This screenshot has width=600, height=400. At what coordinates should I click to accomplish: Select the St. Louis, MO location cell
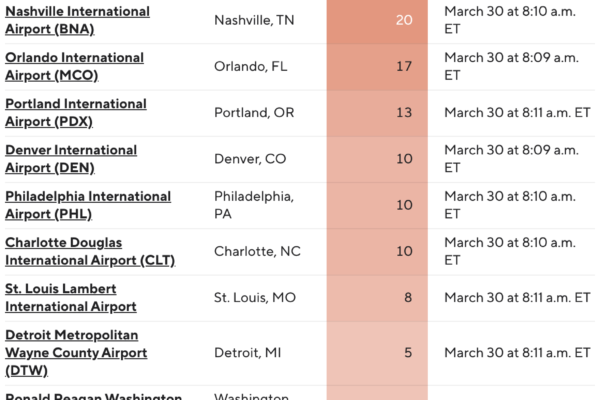pyautogui.click(x=255, y=298)
